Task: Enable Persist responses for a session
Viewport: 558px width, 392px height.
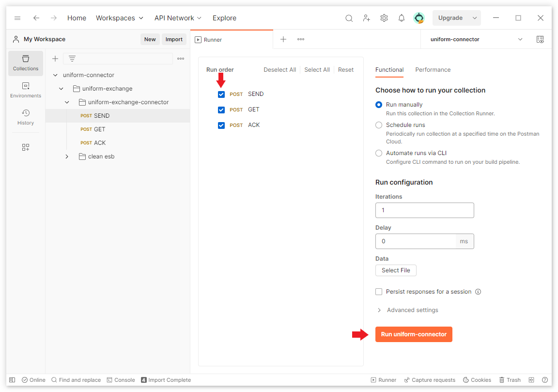Action: [378, 291]
